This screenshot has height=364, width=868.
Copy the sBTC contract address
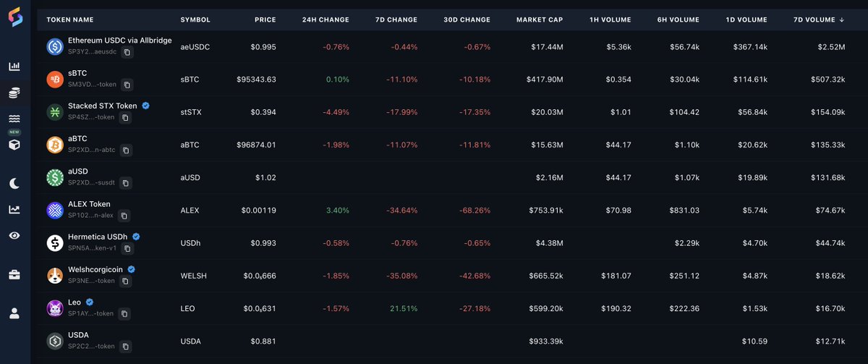point(126,85)
